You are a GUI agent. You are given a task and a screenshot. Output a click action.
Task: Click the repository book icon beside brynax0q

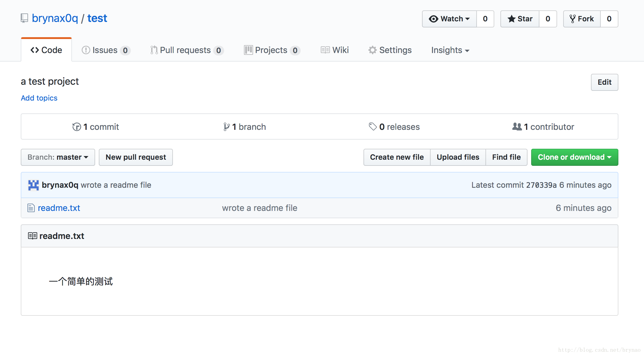(24, 18)
